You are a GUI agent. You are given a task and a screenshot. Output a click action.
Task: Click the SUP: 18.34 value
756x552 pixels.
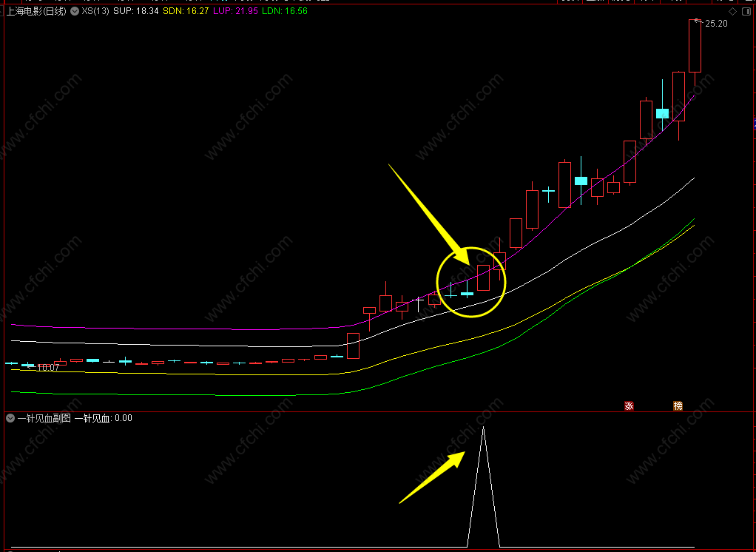(x=136, y=11)
